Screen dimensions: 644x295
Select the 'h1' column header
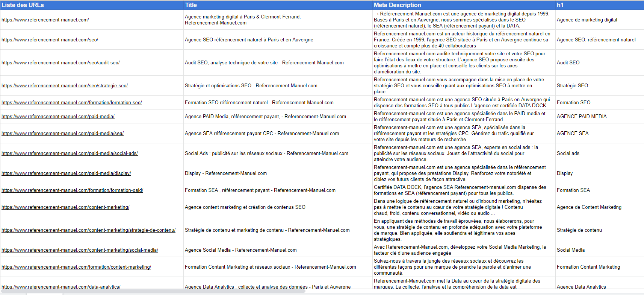tap(600, 5)
